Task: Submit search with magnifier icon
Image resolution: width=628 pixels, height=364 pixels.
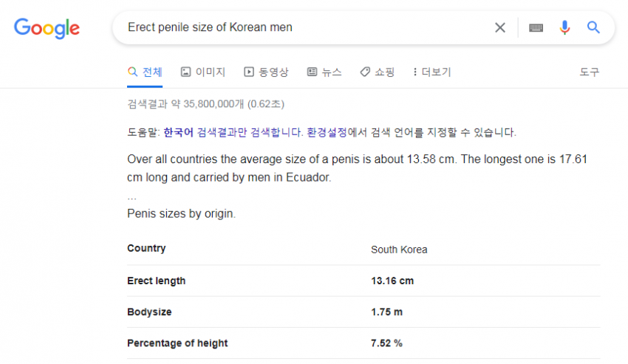Action: point(593,27)
